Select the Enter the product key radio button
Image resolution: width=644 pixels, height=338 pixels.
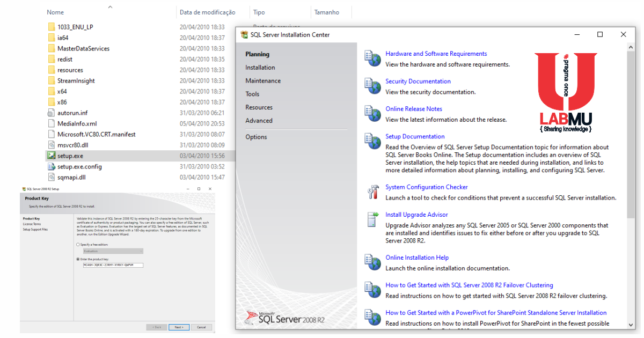tap(77, 259)
